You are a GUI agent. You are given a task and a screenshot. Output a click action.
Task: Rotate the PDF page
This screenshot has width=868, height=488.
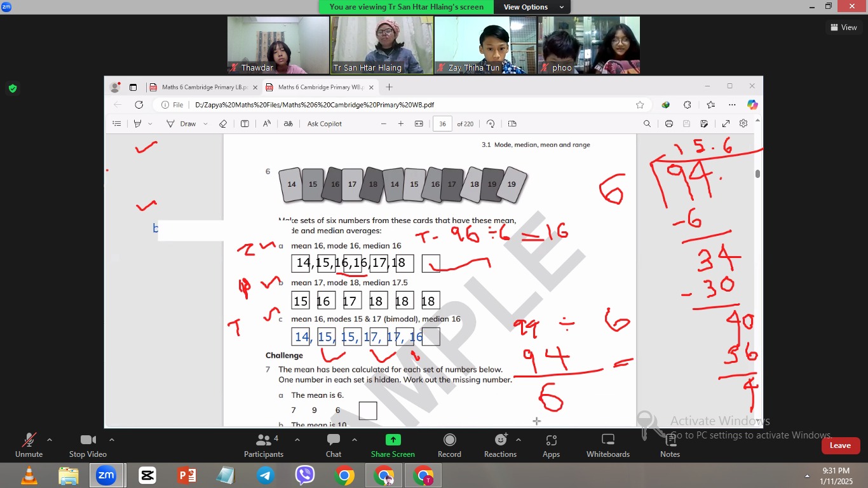(x=491, y=124)
